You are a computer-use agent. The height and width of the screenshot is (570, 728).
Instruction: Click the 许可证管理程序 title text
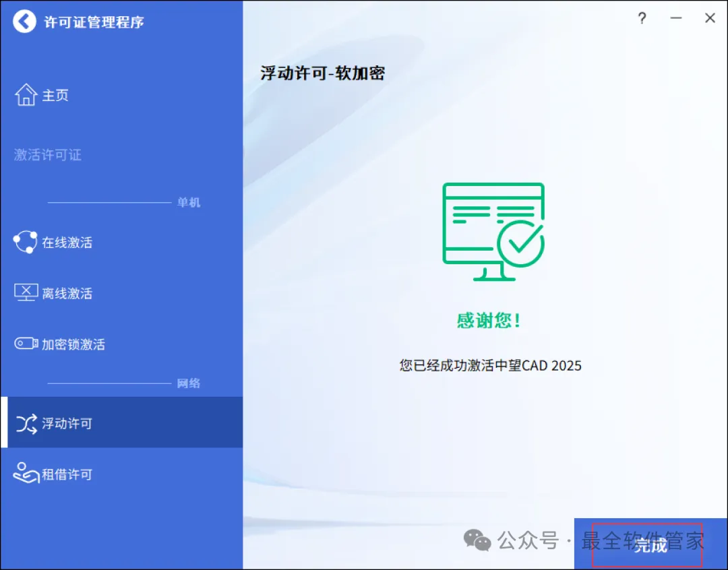pyautogui.click(x=94, y=22)
